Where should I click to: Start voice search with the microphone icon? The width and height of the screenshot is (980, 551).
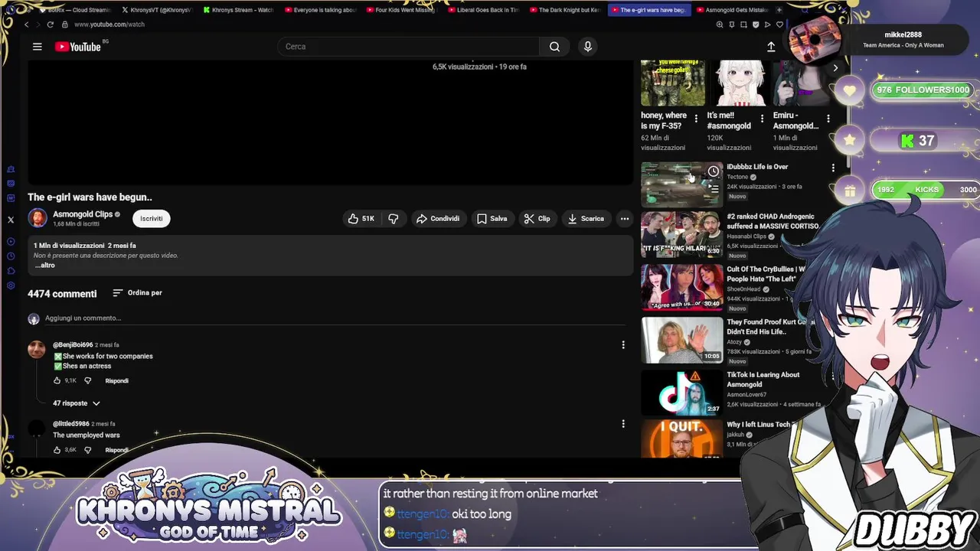click(588, 47)
